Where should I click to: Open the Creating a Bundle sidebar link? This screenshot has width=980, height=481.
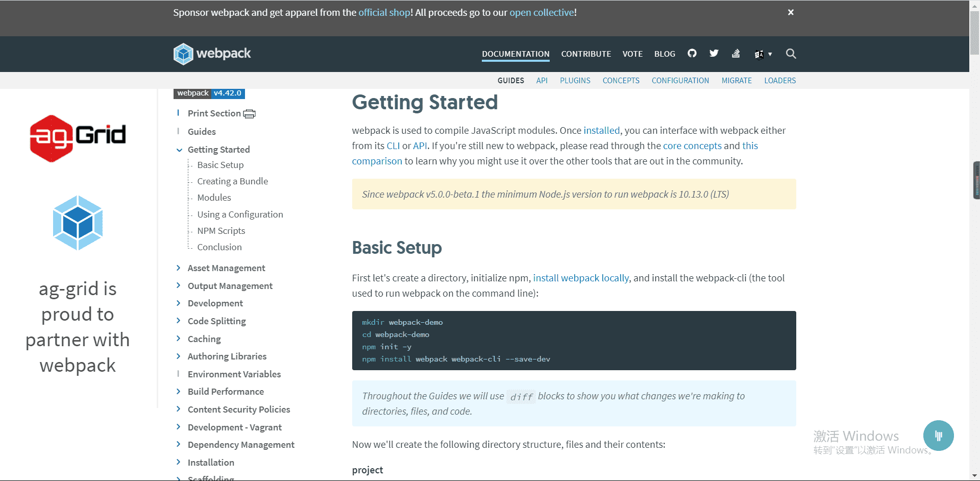point(232,181)
